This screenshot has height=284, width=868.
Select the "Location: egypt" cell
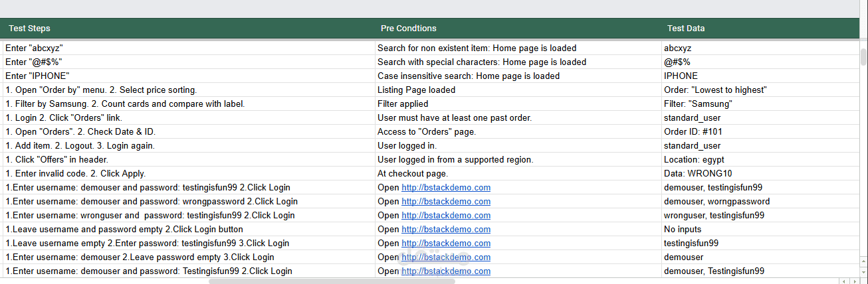pos(694,160)
